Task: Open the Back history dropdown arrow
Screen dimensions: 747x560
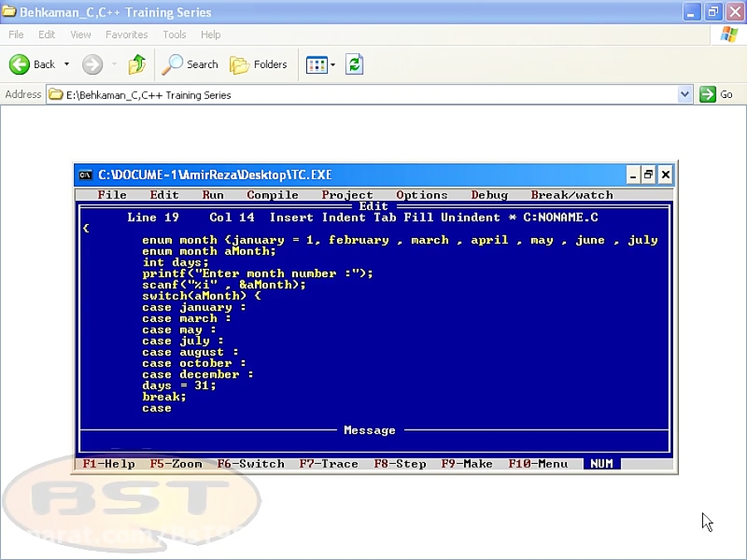Action: point(66,65)
